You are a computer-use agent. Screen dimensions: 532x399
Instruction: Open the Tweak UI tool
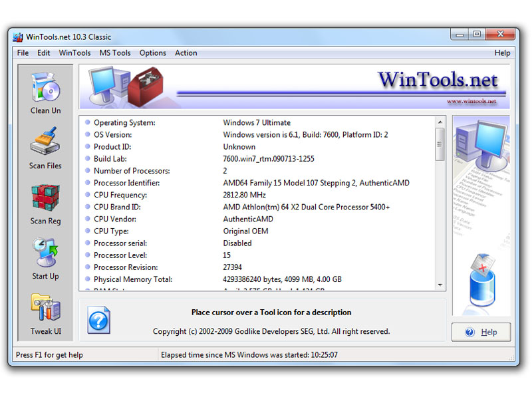point(45,314)
